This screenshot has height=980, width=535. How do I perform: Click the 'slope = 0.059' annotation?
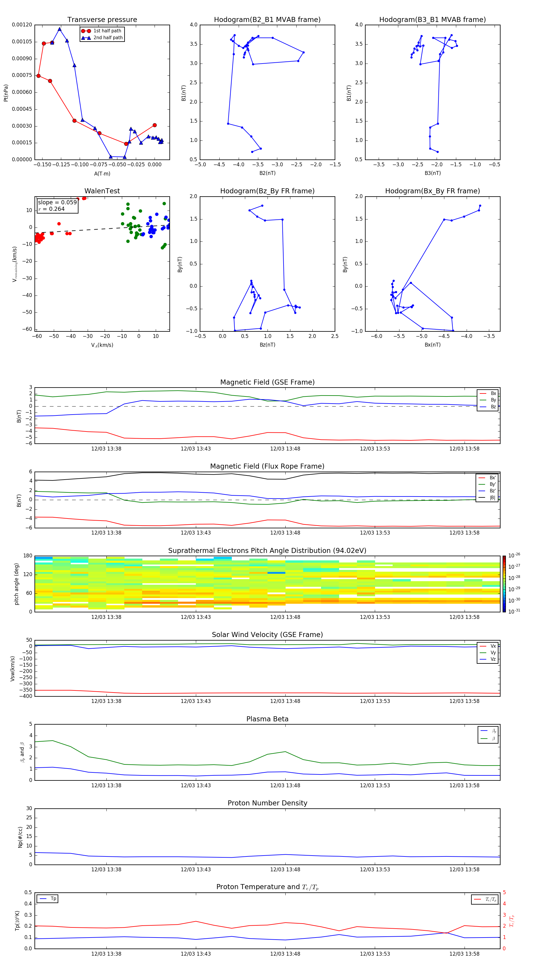(57, 203)
